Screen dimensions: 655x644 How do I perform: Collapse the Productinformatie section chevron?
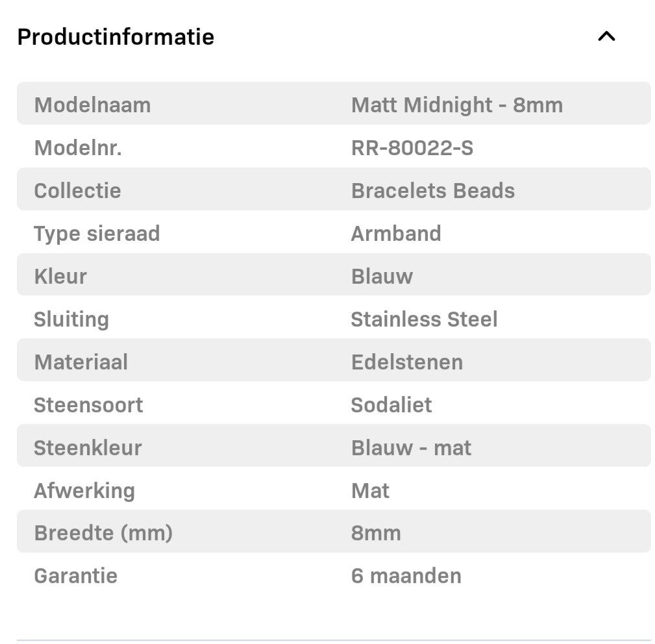[606, 36]
